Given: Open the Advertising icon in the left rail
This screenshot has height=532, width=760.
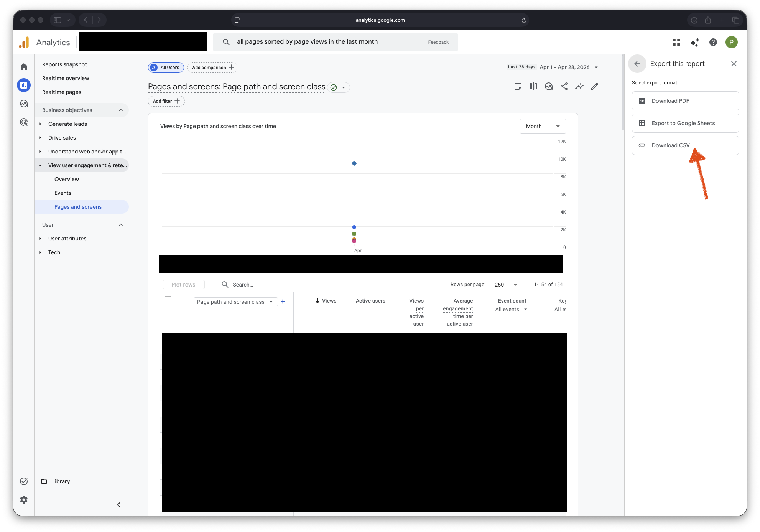Looking at the screenshot, I should (24, 122).
